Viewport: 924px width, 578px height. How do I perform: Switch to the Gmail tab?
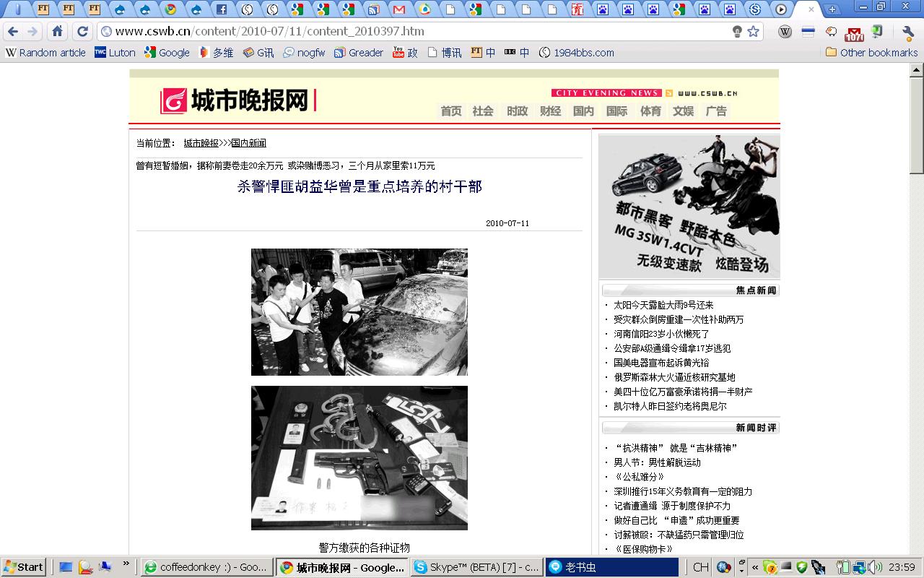coord(398,9)
